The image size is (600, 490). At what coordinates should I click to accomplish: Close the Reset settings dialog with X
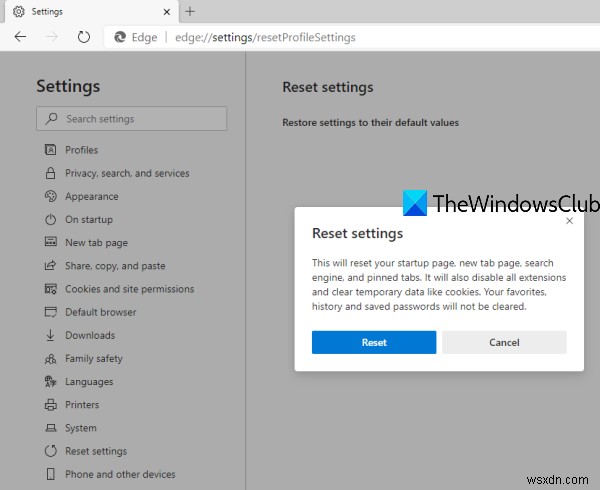point(569,221)
